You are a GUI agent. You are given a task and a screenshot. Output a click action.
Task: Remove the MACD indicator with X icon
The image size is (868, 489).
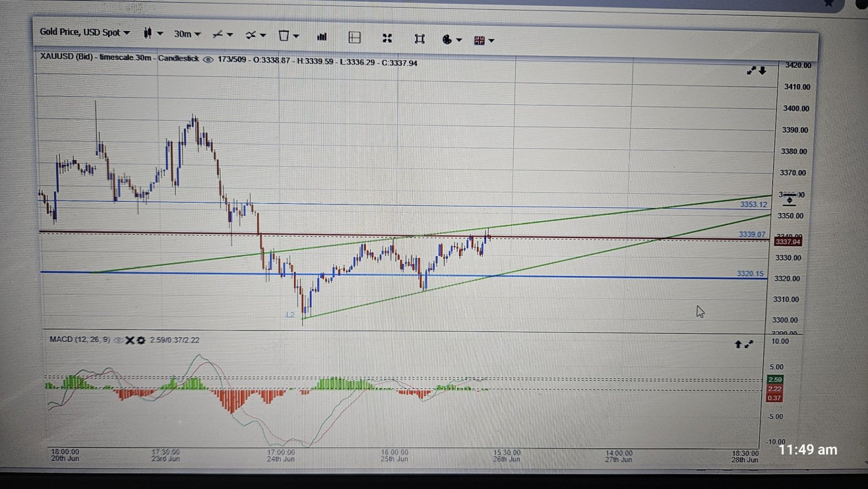[x=130, y=340]
